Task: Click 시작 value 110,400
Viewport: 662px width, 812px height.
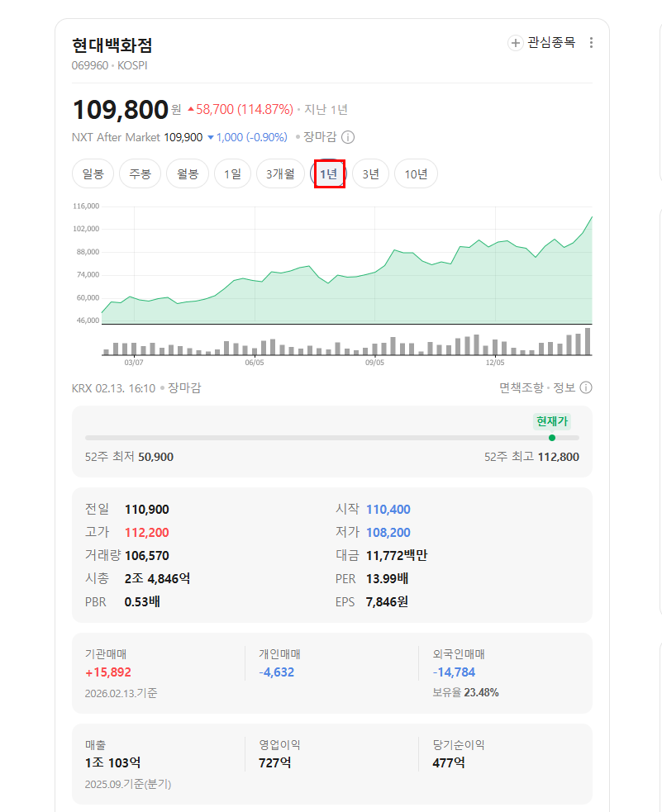Action: 388,510
